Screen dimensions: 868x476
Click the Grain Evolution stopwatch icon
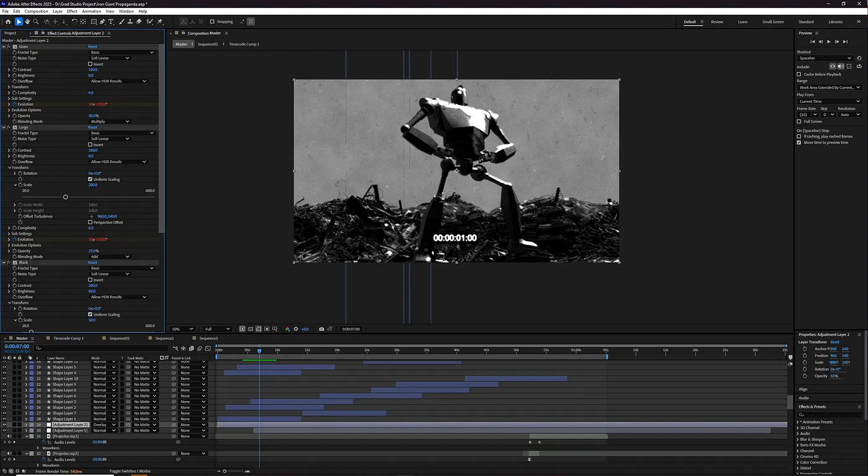pos(14,104)
